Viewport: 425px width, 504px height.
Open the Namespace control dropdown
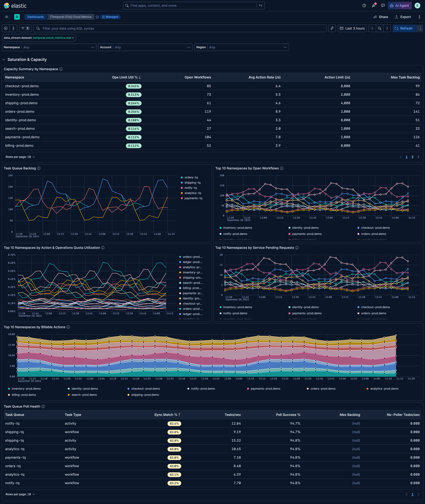pyautogui.click(x=49, y=47)
